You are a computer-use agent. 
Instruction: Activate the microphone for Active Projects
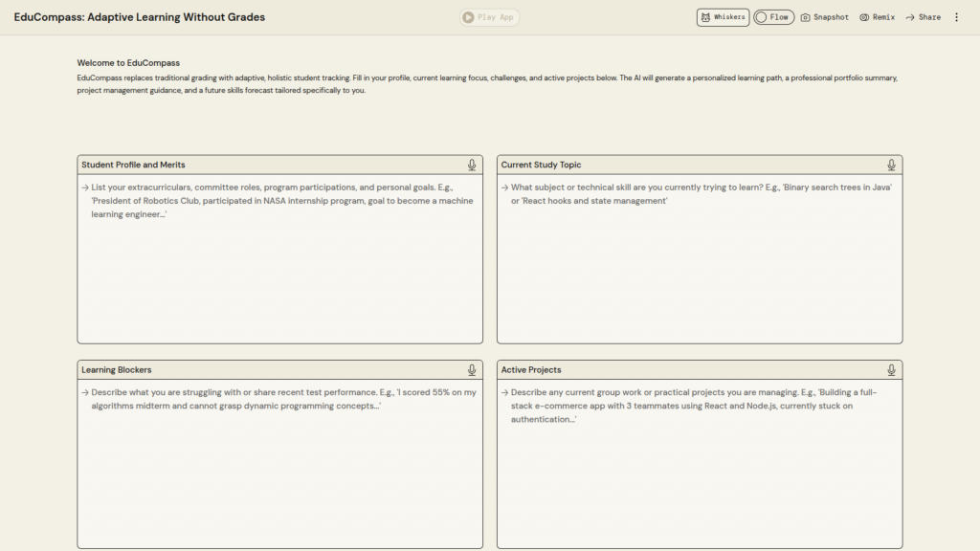891,370
